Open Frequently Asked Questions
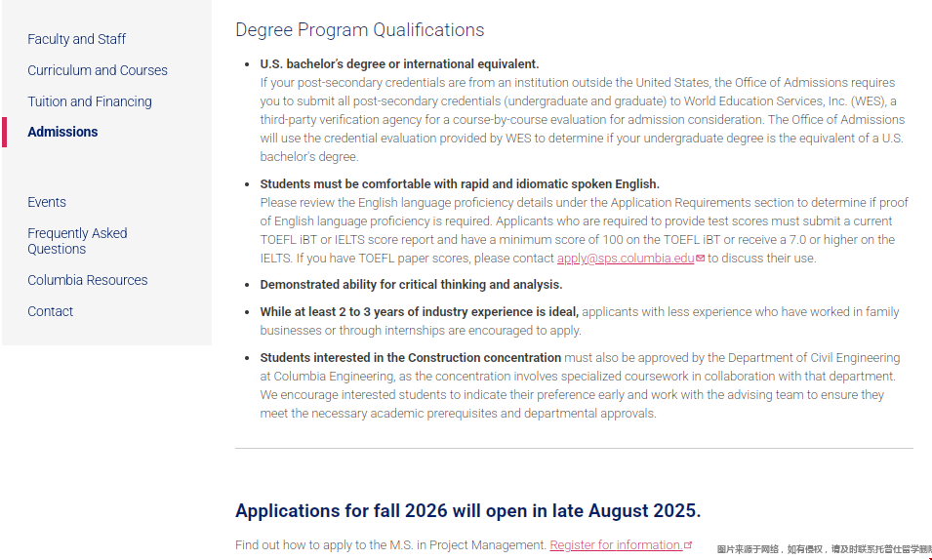This screenshot has height=560, width=932. (x=77, y=241)
